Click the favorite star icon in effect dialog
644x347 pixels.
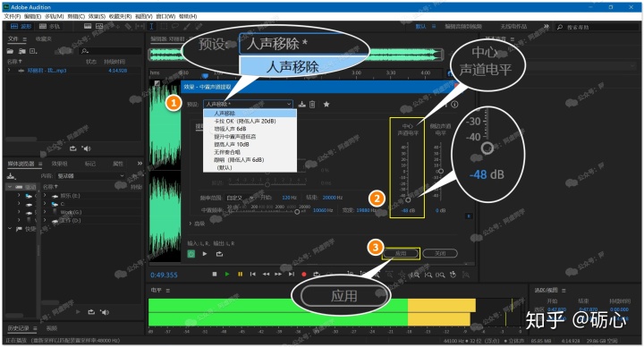click(326, 105)
